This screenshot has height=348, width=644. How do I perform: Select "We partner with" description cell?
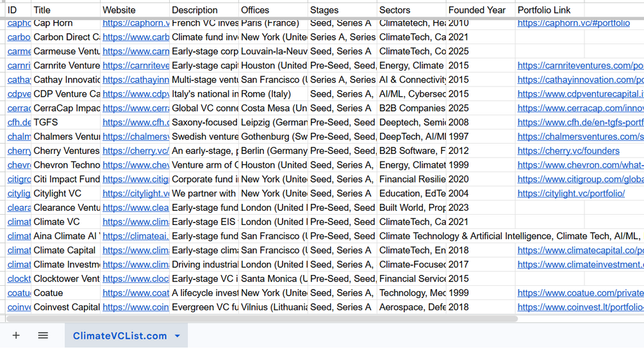tap(204, 193)
